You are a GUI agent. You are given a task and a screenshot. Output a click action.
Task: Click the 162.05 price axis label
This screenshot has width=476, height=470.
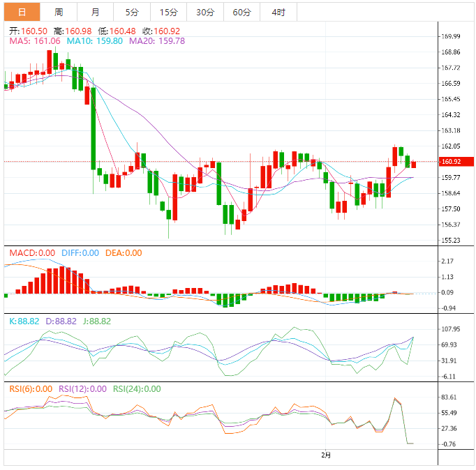tap(450, 146)
